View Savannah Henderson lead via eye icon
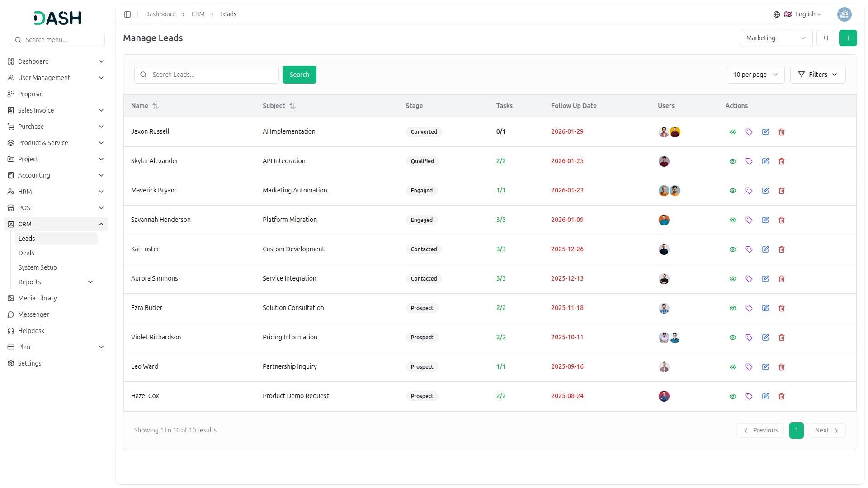Image resolution: width=868 pixels, height=488 pixels. [733, 220]
